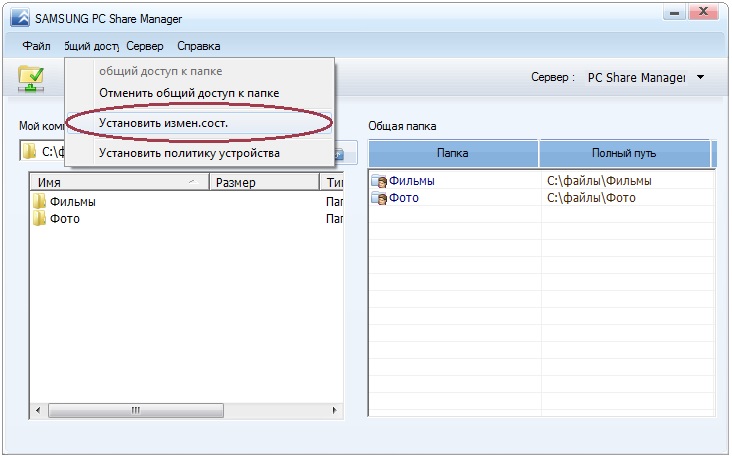Select Фильмы name in the Общая папка table
732x458 pixels.
[x=412, y=181]
